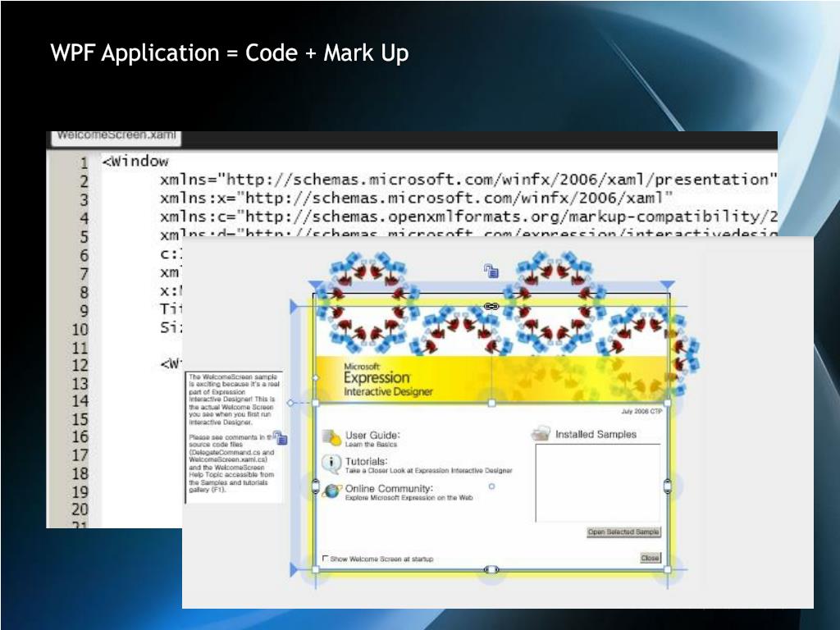Click the right edge anchor handle
The height and width of the screenshot is (630, 840).
click(x=667, y=486)
